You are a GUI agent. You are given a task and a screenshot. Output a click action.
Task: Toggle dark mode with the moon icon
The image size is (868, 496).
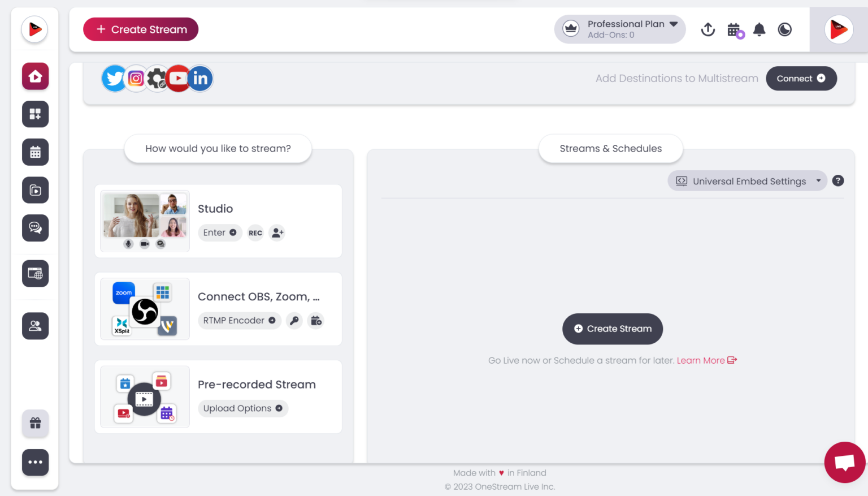pos(784,29)
